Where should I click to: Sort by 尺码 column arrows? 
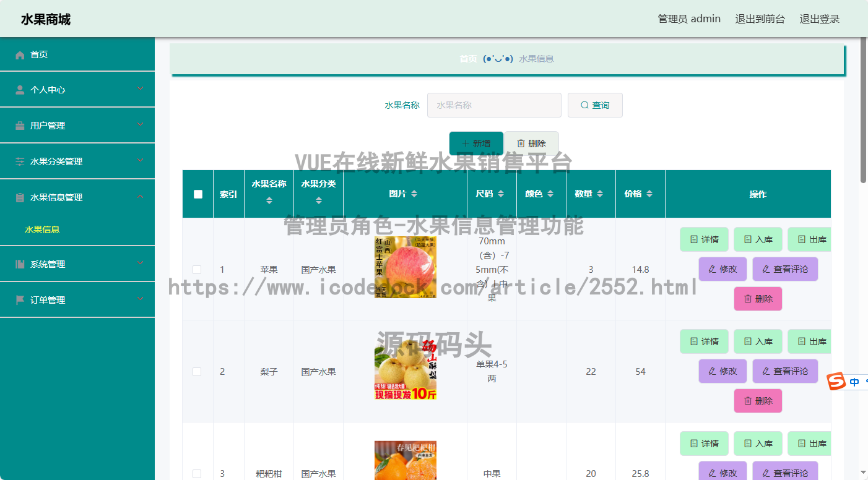click(x=501, y=194)
